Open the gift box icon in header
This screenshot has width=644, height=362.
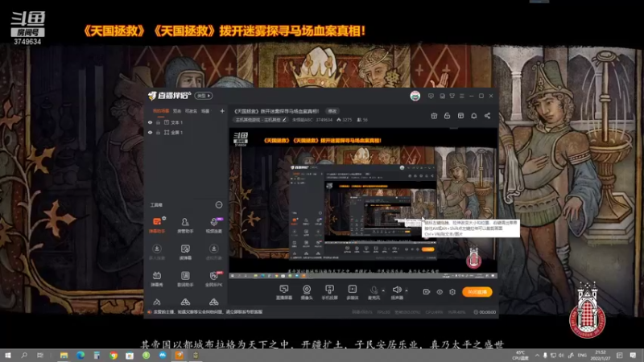tap(434, 116)
